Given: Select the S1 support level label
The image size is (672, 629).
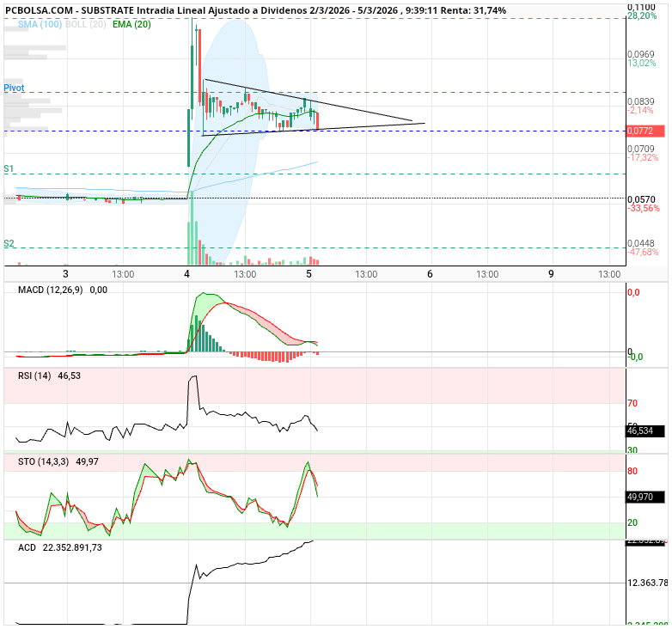Looking at the screenshot, I should (x=9, y=169).
